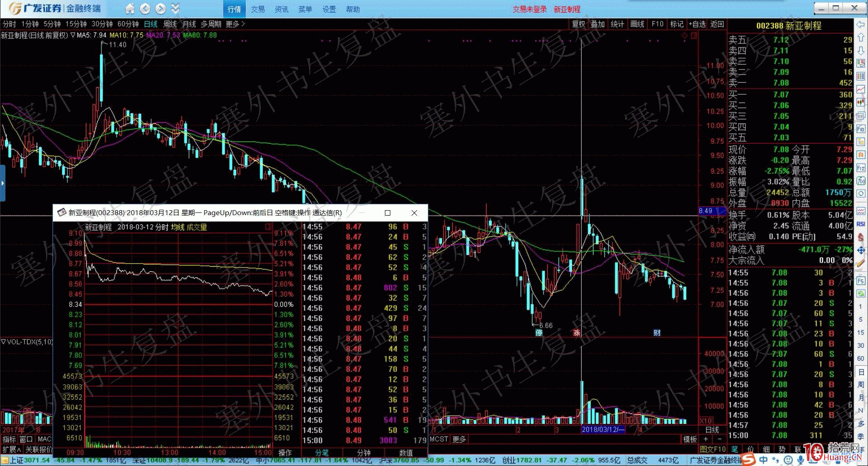Switch to the 指标 bottom tab
868x466 pixels.
(x=9, y=439)
